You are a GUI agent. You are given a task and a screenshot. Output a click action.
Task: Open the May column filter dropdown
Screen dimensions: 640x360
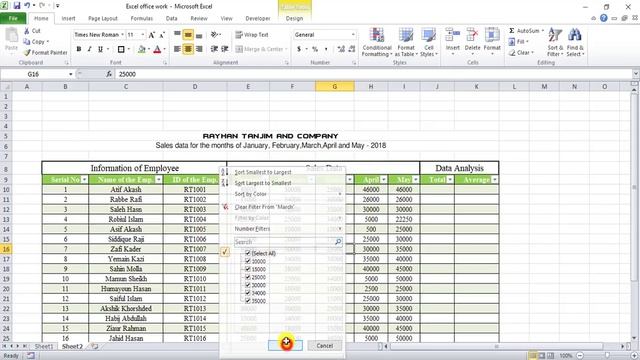point(416,180)
